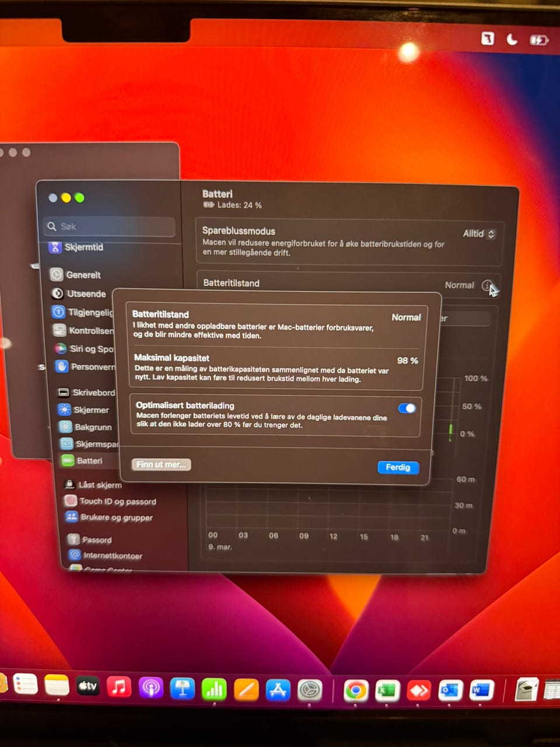Screen dimensions: 560x747
Task: Open Skrivebord settings in the sidebar
Action: [86, 393]
